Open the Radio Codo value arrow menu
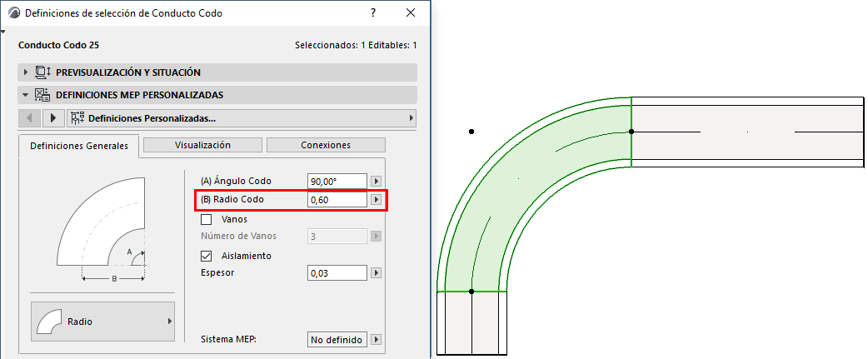Viewport: 868px width, 359px height. coord(377,200)
